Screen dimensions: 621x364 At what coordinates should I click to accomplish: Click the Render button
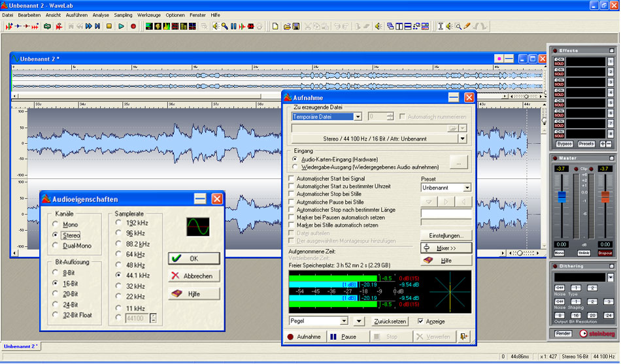pyautogui.click(x=563, y=333)
